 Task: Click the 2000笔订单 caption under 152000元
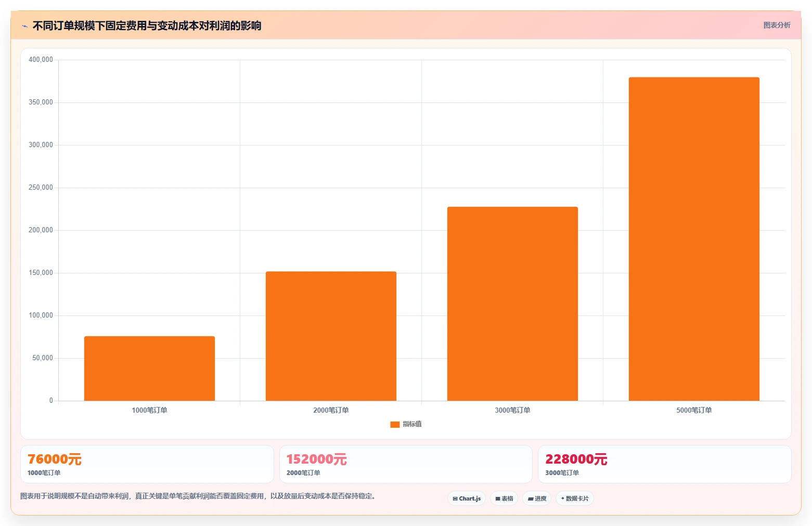pyautogui.click(x=303, y=473)
